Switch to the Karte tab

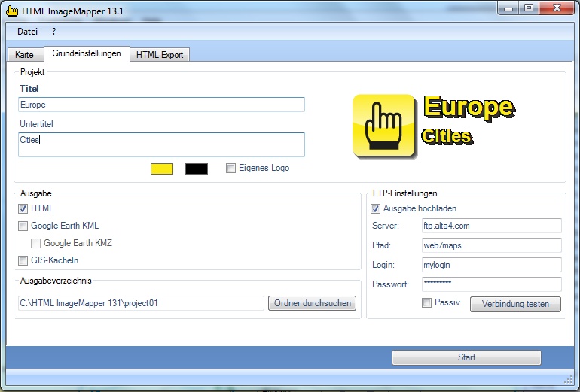coord(24,55)
